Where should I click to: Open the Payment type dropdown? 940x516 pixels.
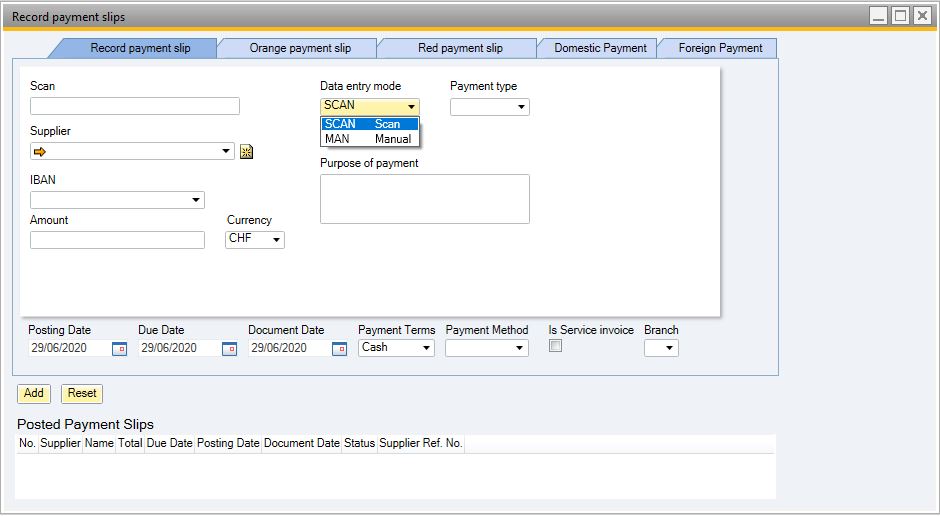tap(522, 107)
